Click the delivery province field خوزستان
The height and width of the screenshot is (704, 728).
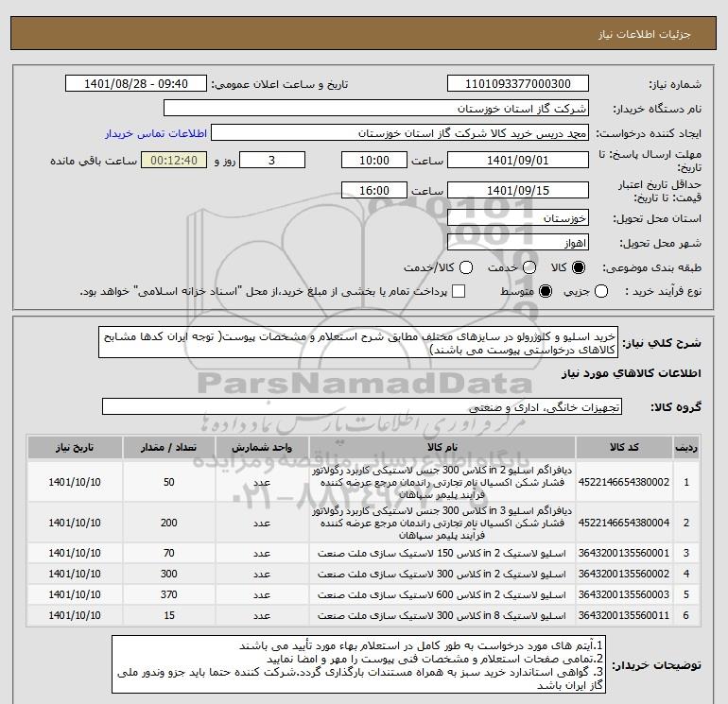(518, 218)
